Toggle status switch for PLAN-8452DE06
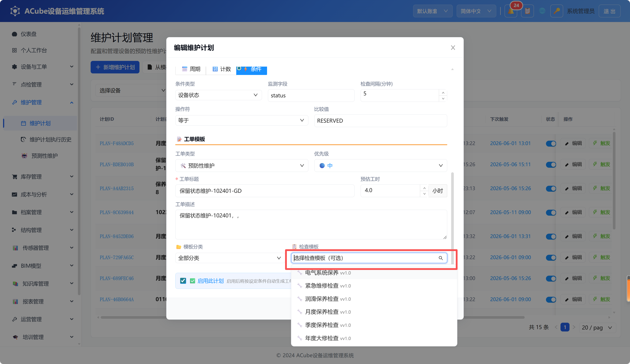 (551, 237)
